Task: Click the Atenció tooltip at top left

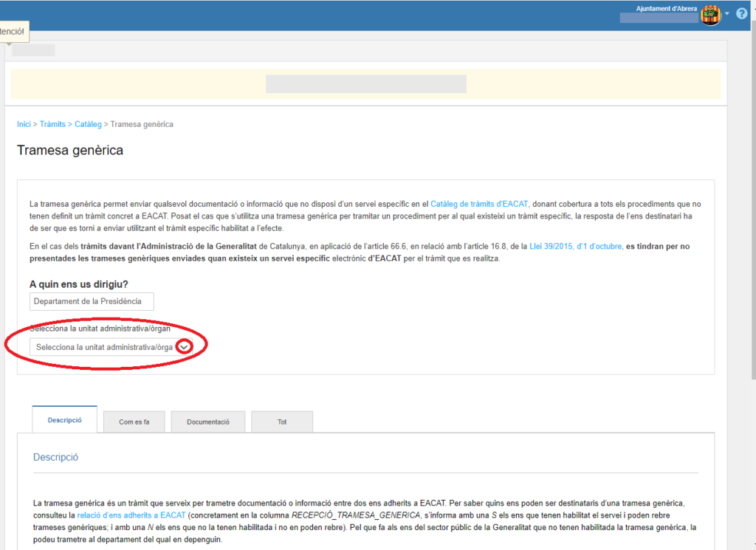Action: tap(13, 32)
